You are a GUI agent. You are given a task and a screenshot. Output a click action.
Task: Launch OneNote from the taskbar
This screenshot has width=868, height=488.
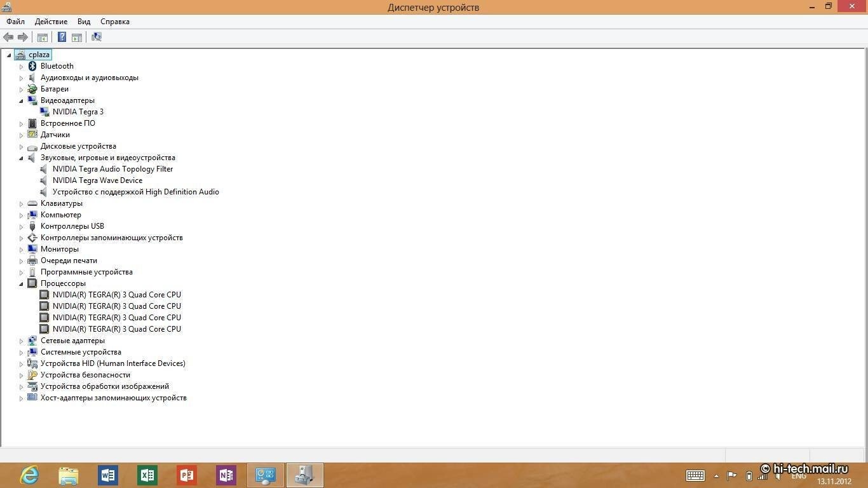(226, 475)
